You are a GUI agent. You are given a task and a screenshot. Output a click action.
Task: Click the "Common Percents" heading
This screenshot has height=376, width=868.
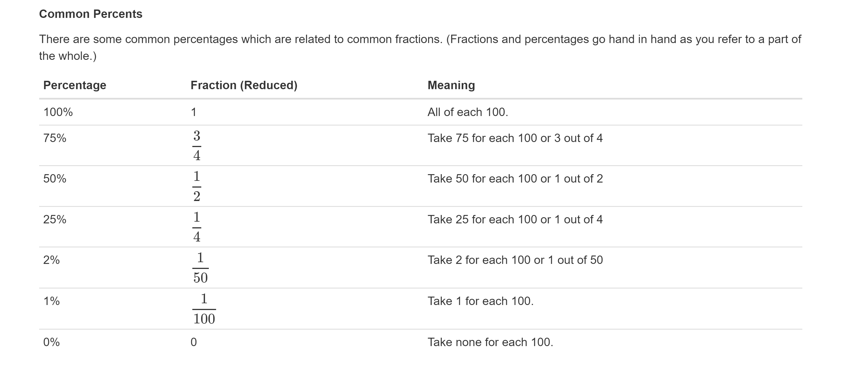(x=91, y=14)
